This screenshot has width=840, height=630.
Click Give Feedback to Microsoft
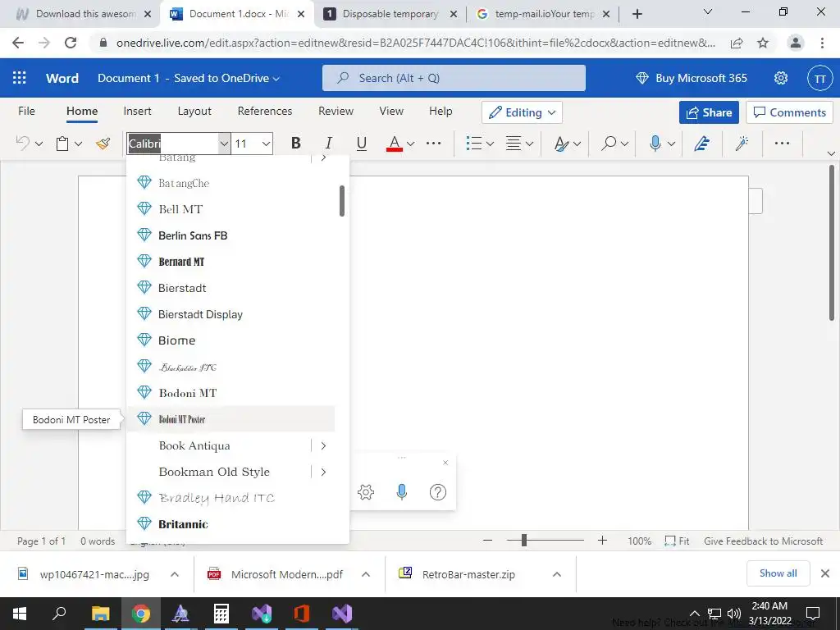[x=763, y=541]
